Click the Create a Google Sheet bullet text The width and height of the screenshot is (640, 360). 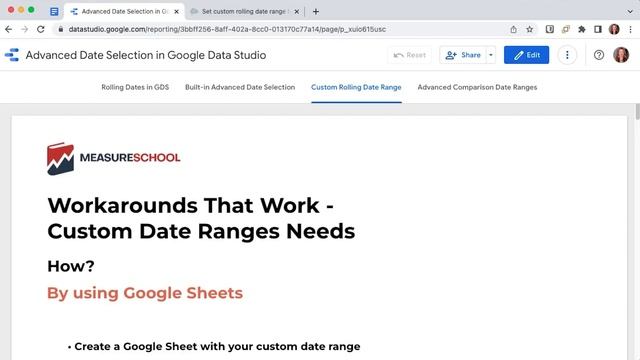tap(217, 347)
